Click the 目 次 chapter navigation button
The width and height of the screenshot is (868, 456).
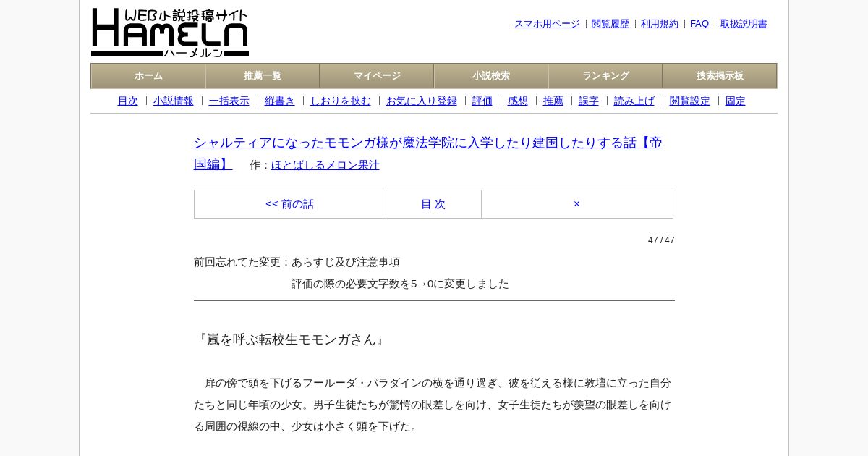[433, 204]
